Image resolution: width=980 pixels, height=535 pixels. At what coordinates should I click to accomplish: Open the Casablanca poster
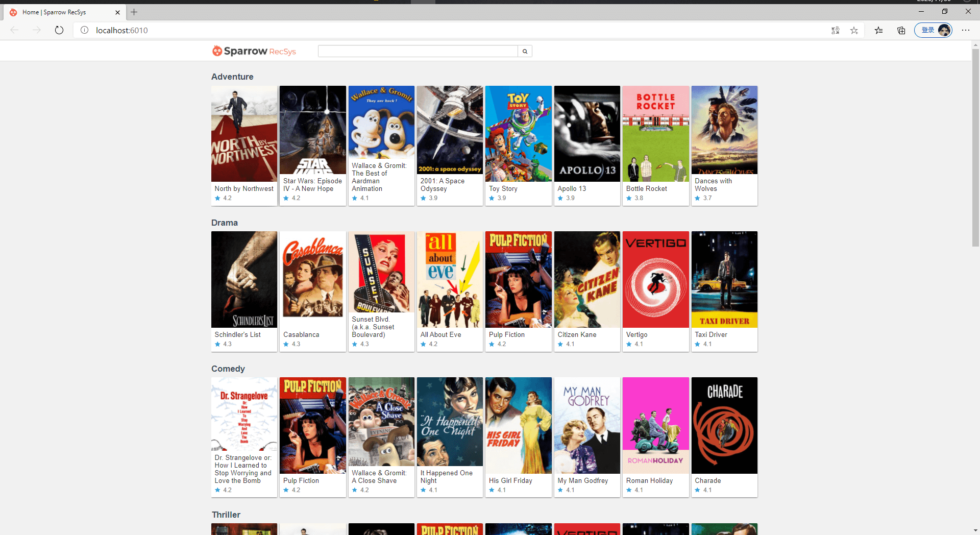(x=313, y=279)
